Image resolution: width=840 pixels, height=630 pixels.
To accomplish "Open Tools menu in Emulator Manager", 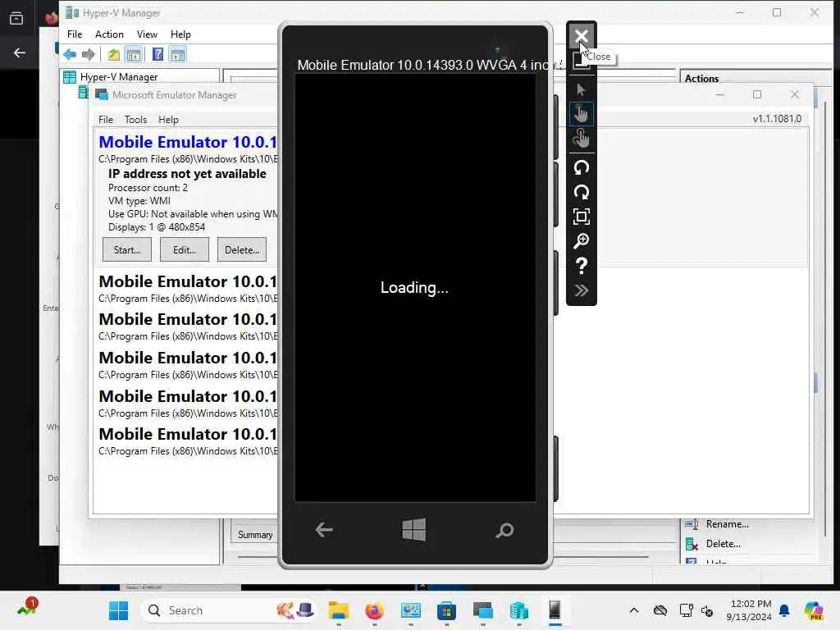I will pos(135,120).
